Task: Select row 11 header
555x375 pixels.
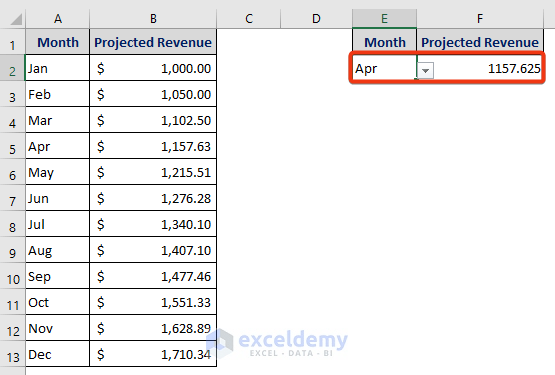Action: tap(12, 302)
